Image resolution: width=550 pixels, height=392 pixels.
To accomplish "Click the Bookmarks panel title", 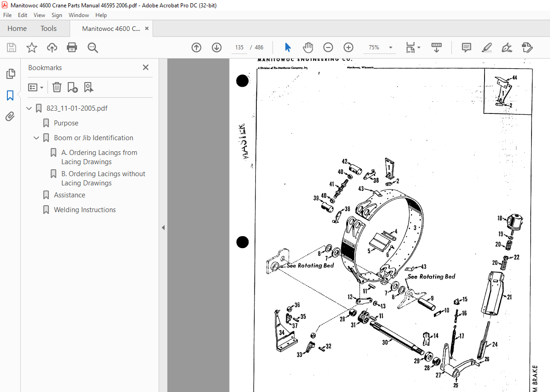I will 45,68.
